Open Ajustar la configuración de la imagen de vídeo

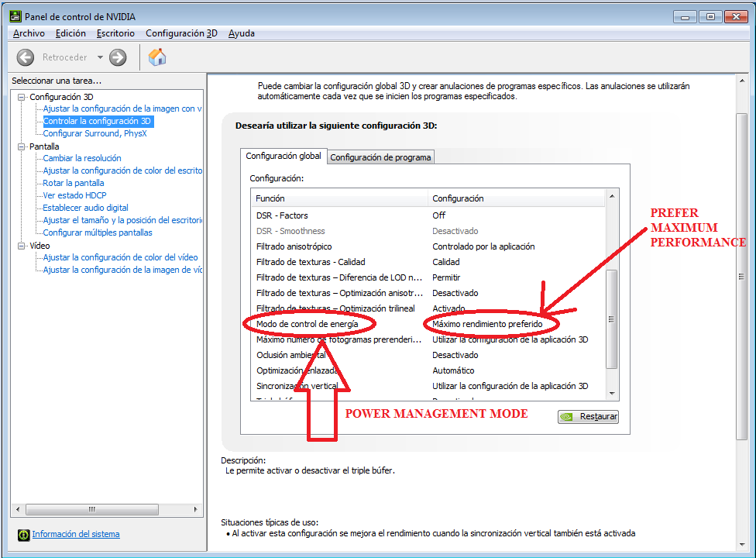(122, 270)
